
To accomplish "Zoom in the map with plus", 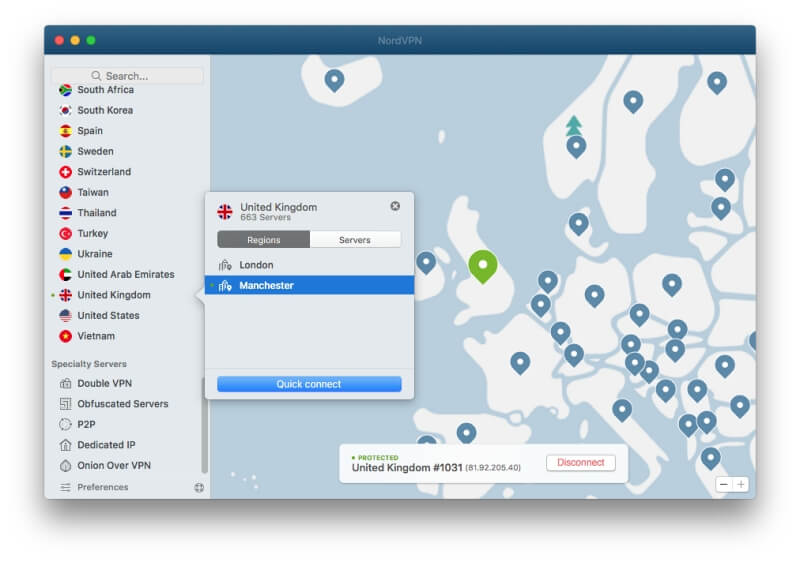I will pos(741,484).
